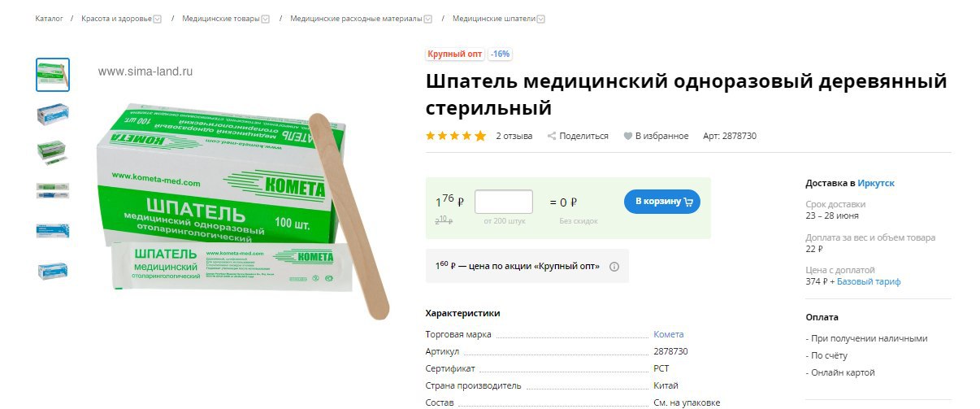Expand Медицинские товары breadcrumb dropdown
Screen dimensions: 980x409
(266, 19)
